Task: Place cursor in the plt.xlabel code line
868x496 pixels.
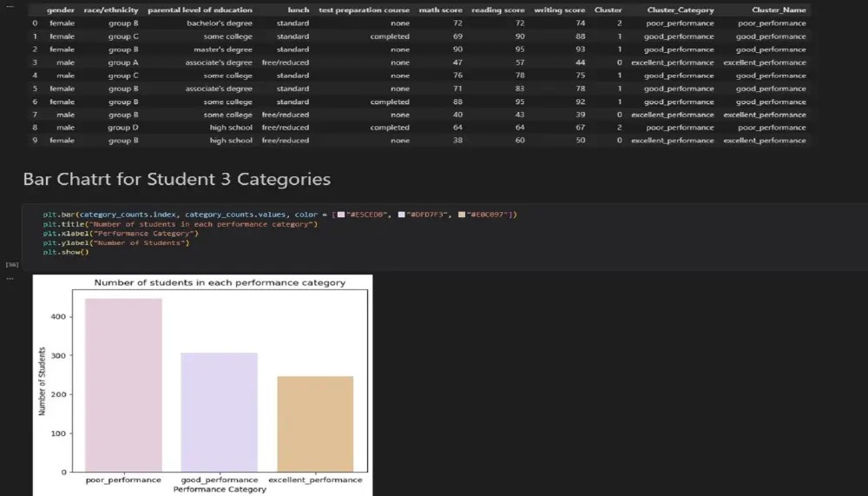Action: coord(121,234)
